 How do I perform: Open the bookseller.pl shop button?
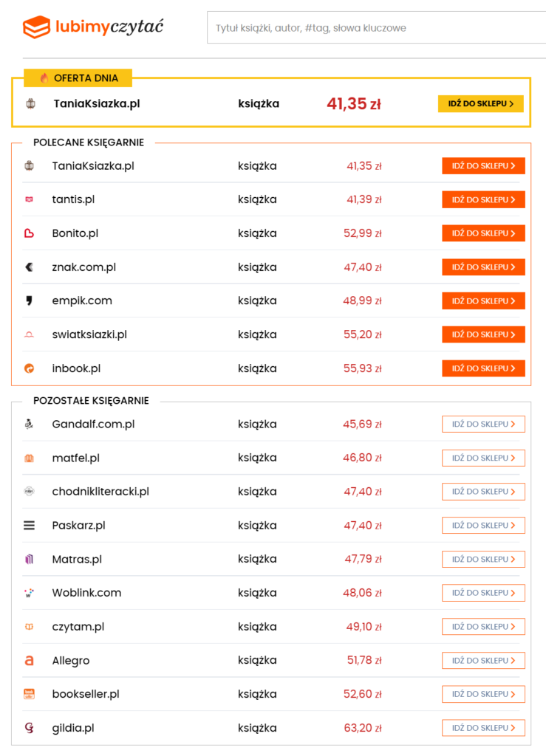pyautogui.click(x=483, y=694)
